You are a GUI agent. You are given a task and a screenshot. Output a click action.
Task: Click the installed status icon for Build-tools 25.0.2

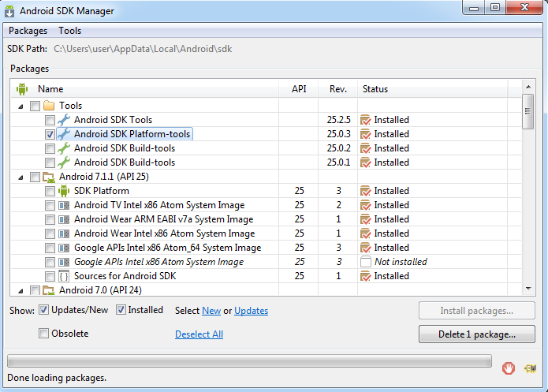pyautogui.click(x=366, y=148)
